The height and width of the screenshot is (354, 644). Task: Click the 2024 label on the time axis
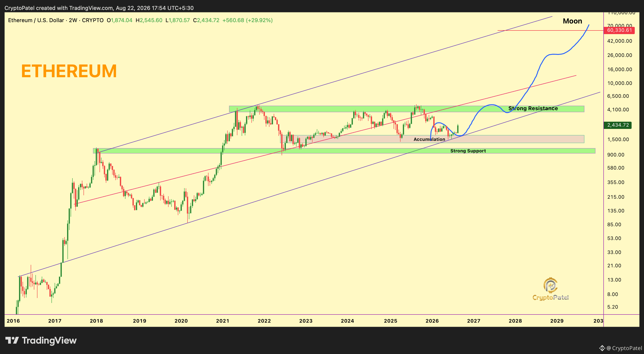pyautogui.click(x=347, y=321)
